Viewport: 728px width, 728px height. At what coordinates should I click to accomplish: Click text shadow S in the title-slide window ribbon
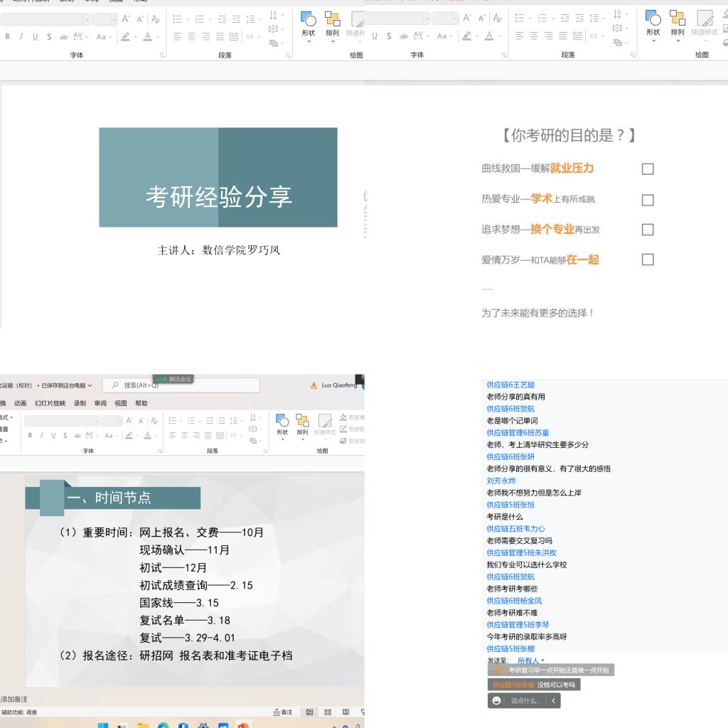click(x=49, y=36)
